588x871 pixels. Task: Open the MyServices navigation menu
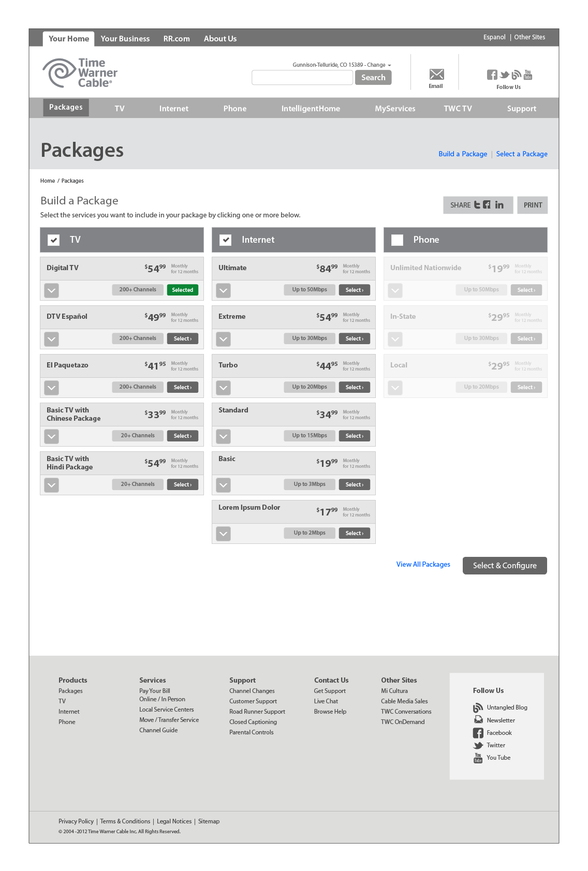point(395,108)
